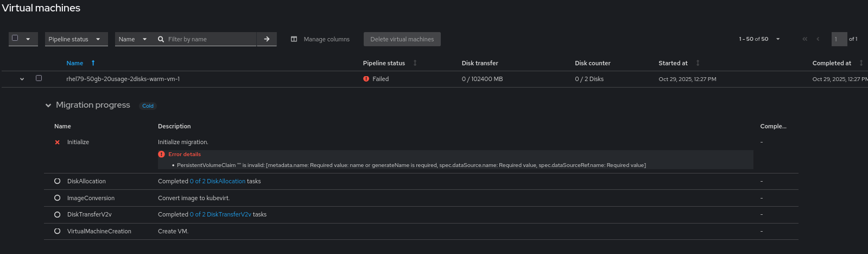Screen dimensions: 868x254
Task: Open the 1 - 50 of 50 pagination menu
Action: [759, 39]
